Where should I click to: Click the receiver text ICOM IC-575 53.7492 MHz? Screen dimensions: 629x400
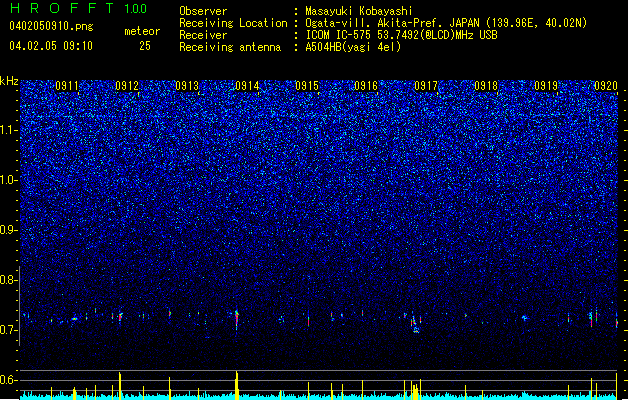(x=401, y=35)
